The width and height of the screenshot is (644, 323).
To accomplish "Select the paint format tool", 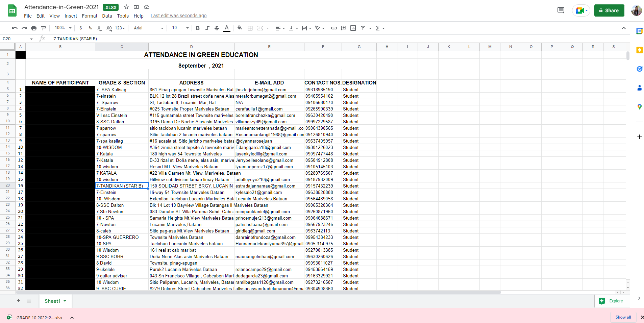I will pos(43,28).
